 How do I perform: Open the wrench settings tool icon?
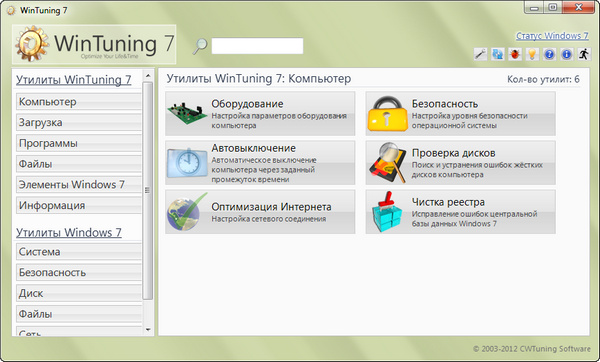[x=480, y=54]
